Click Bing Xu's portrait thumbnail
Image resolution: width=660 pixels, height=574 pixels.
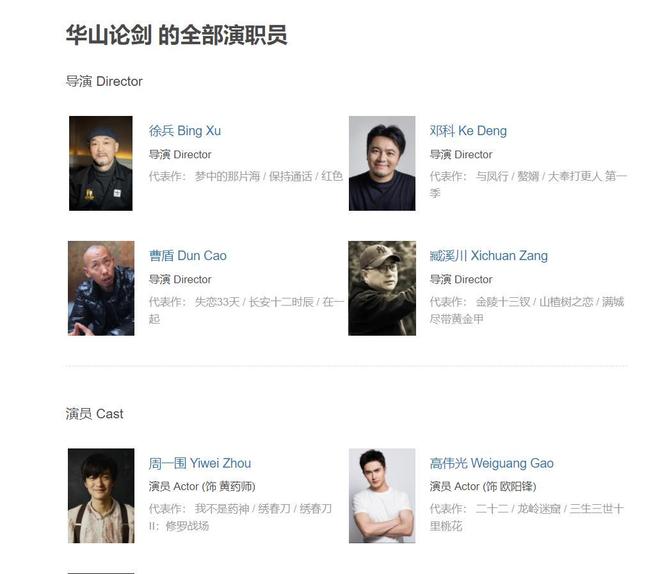101,163
